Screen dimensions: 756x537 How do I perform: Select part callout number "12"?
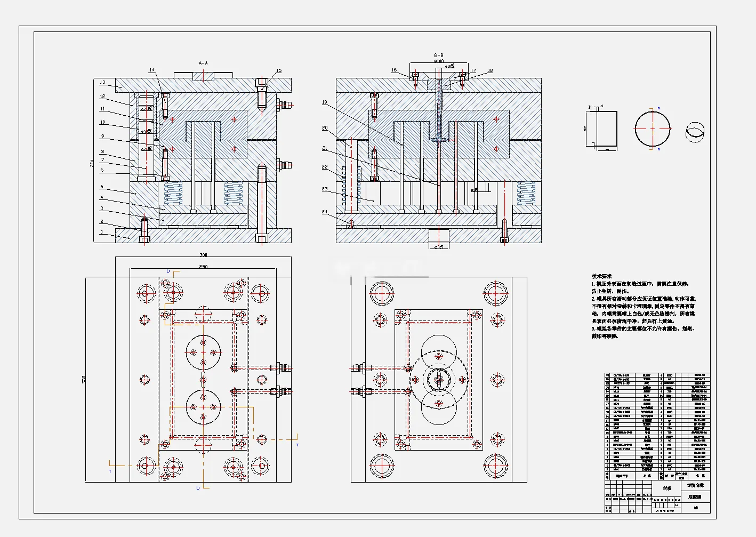102,97
